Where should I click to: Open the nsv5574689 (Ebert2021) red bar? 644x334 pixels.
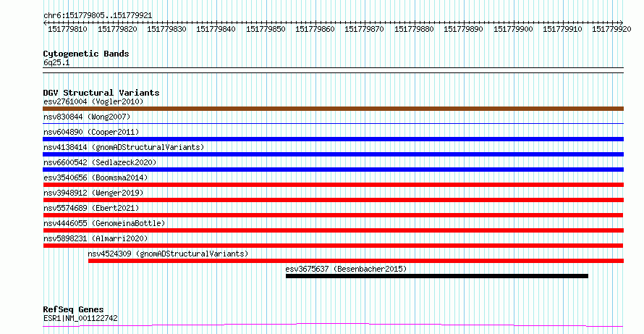pyautogui.click(x=333, y=215)
